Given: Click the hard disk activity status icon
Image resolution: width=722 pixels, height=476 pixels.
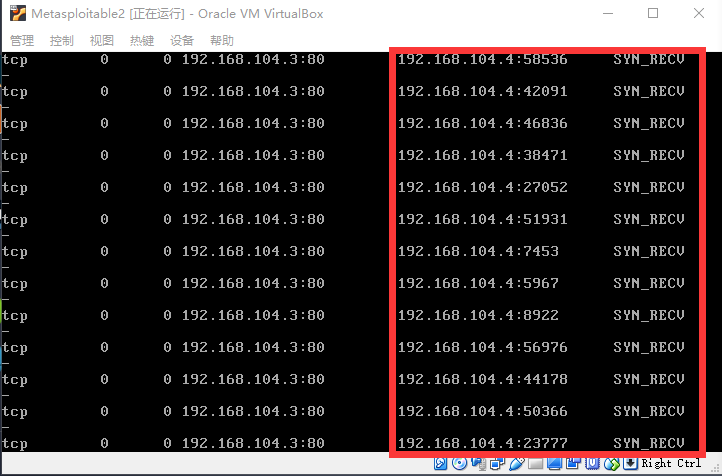Looking at the screenshot, I should pyautogui.click(x=440, y=464).
